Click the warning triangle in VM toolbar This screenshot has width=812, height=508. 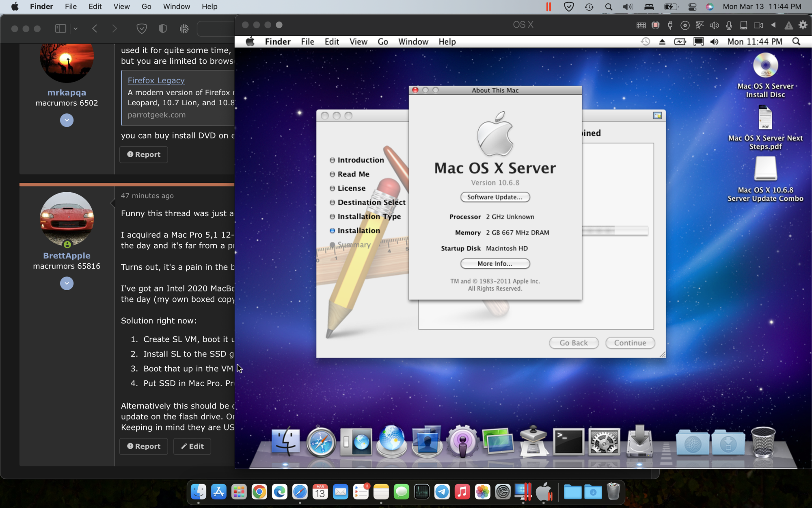[788, 25]
